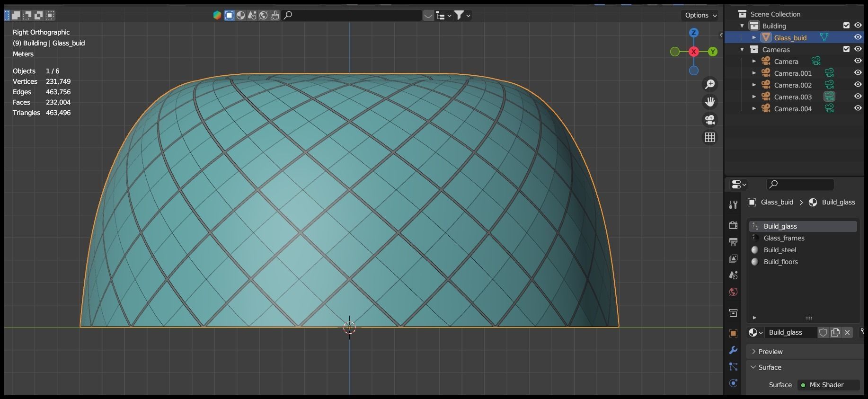Hide Camera in viewport
The image size is (868, 399).
[858, 61]
